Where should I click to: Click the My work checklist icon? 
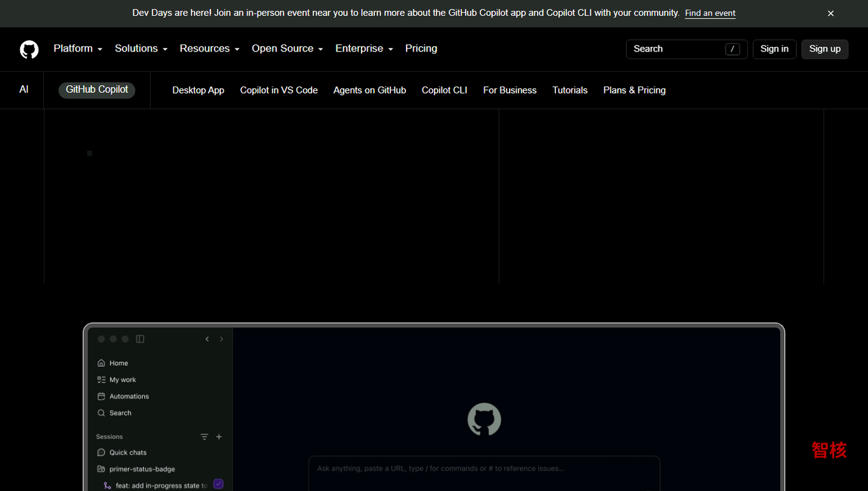(x=101, y=380)
